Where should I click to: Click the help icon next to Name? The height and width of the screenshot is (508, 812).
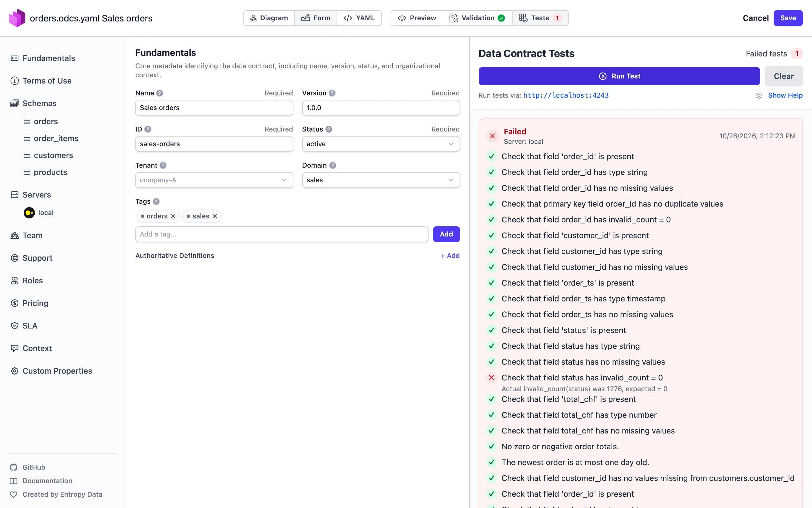(x=160, y=93)
